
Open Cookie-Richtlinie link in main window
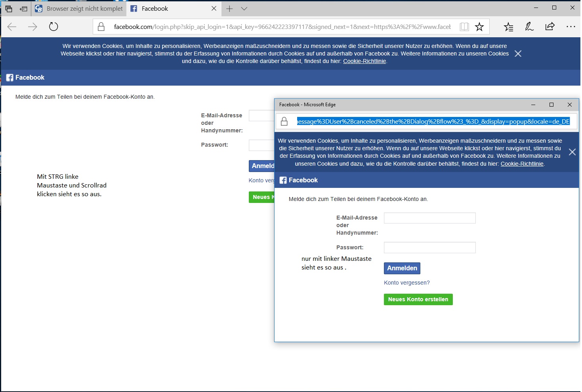[x=364, y=61]
